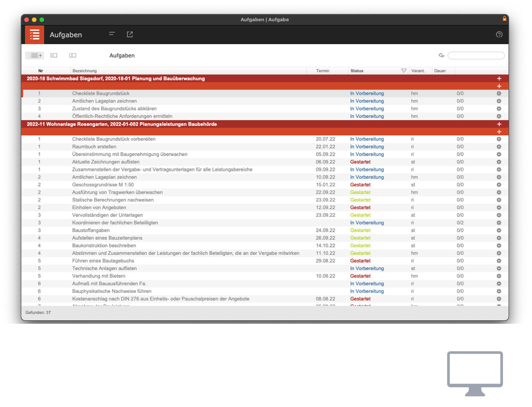
Task: Select 2022-11 Wohnanlage Rosengarten group header
Action: [265, 124]
